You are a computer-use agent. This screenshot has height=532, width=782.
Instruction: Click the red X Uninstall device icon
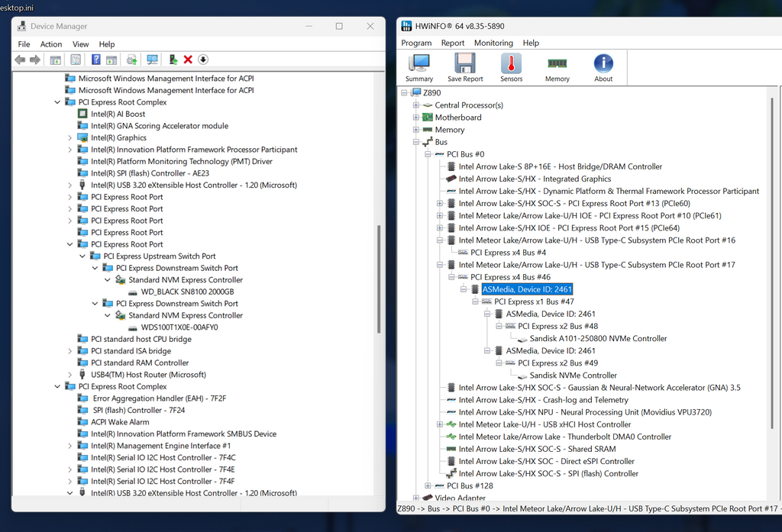(188, 60)
